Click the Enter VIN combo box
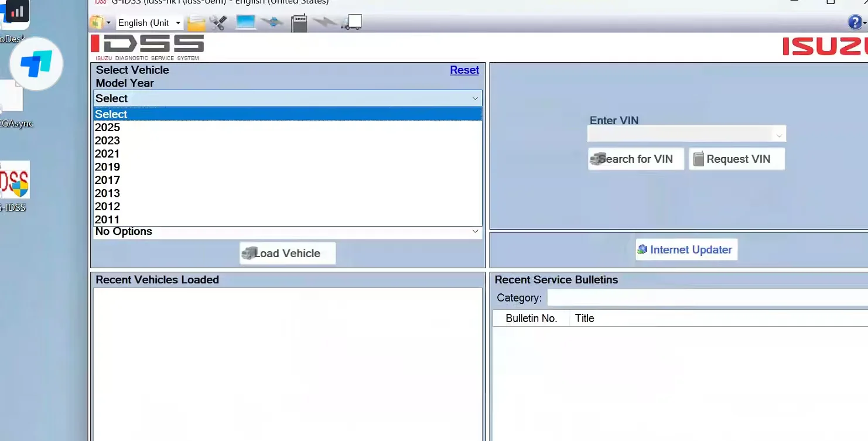The width and height of the screenshot is (868, 441). [x=686, y=134]
